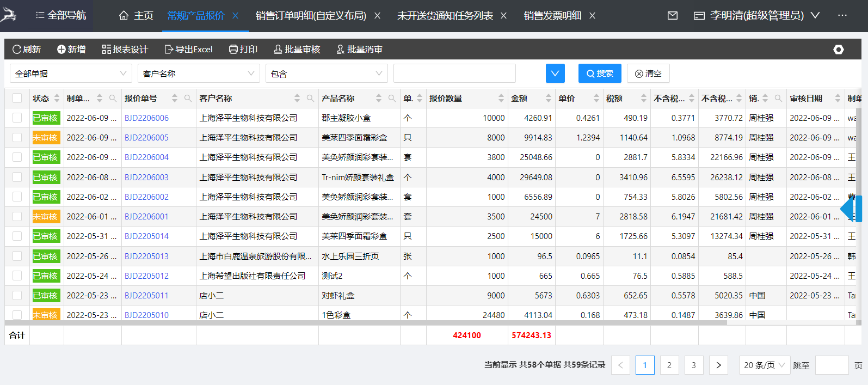Click the 跳至 page number input field

(x=832, y=365)
